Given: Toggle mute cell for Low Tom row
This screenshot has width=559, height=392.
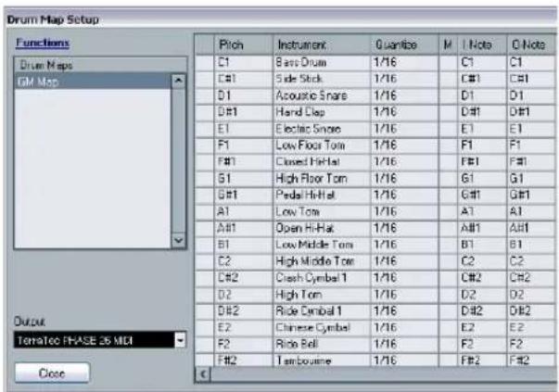Looking at the screenshot, I should tap(448, 211).
